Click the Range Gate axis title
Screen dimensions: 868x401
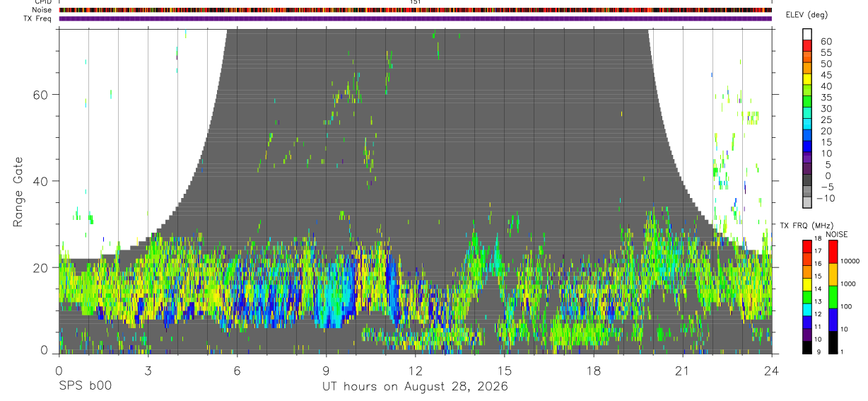point(18,192)
